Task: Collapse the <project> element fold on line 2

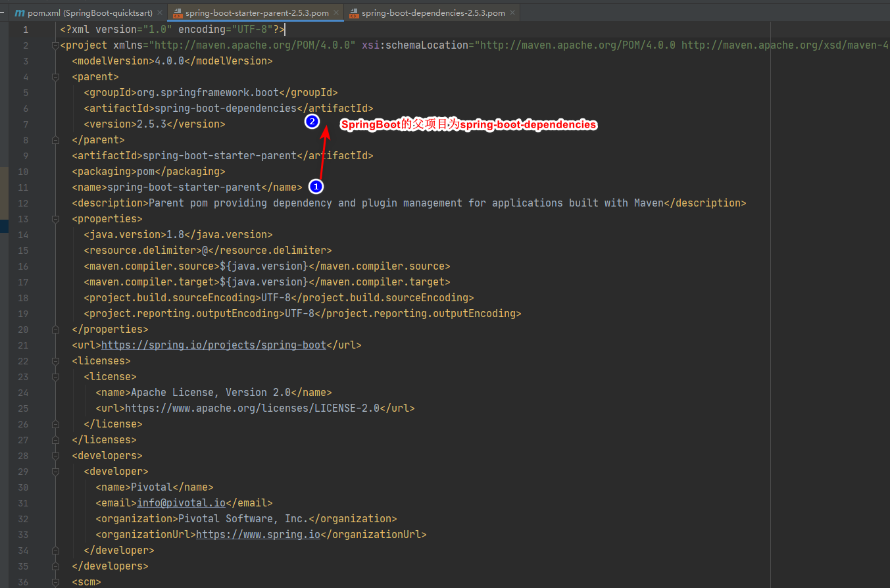Action: click(x=55, y=45)
